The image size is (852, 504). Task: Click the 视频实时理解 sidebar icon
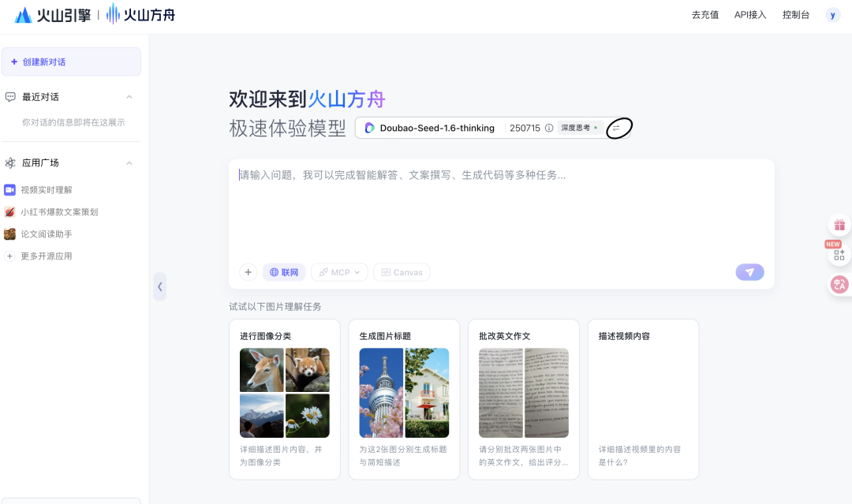click(11, 189)
